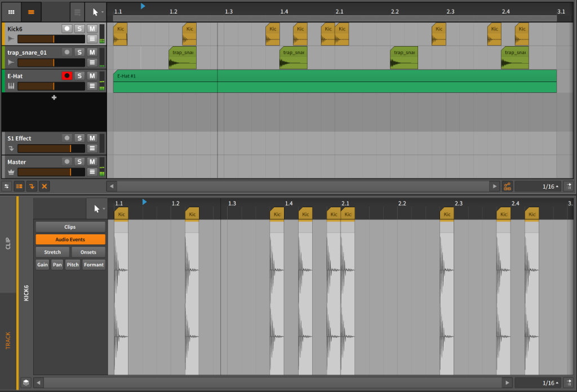Click the Kick6 track lane menu icon

tap(92, 39)
